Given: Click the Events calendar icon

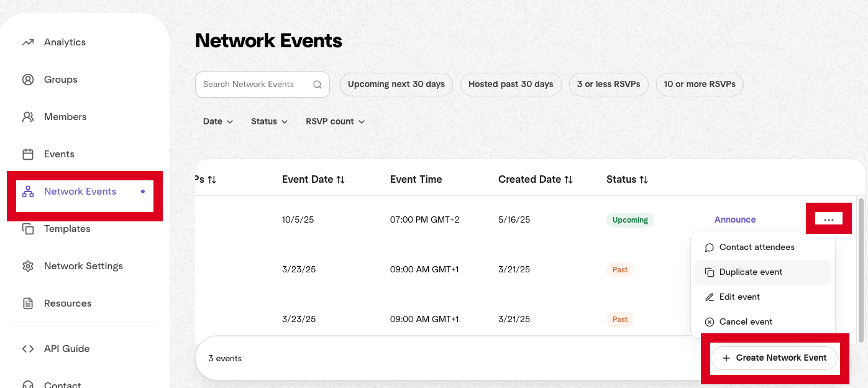Looking at the screenshot, I should point(28,154).
